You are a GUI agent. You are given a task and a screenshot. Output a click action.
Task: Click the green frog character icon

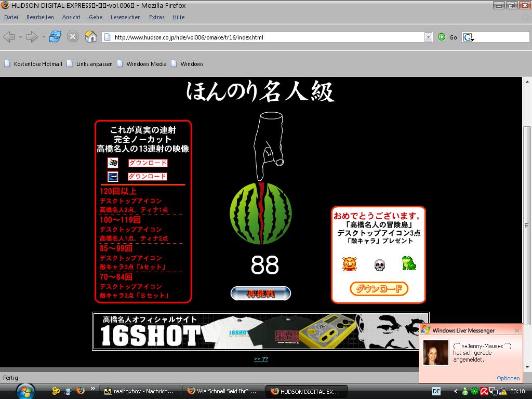pyautogui.click(x=409, y=263)
